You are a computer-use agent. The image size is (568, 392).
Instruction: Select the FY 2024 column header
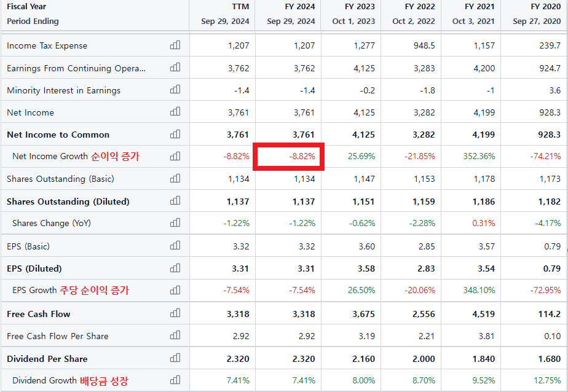(x=300, y=7)
